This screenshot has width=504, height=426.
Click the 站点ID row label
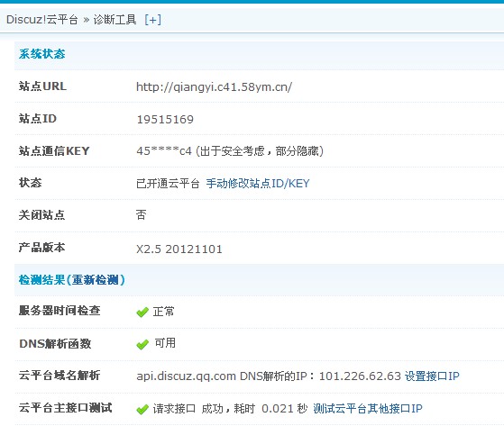coord(38,119)
